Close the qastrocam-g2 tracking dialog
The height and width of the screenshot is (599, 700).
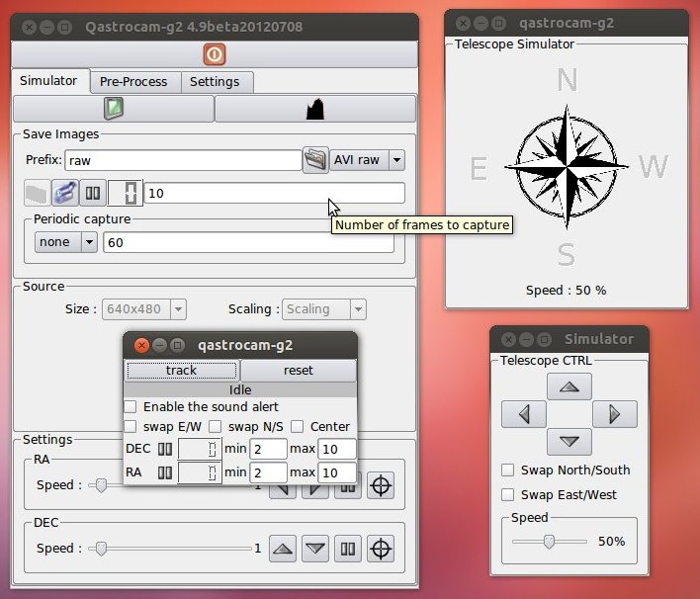point(141,345)
